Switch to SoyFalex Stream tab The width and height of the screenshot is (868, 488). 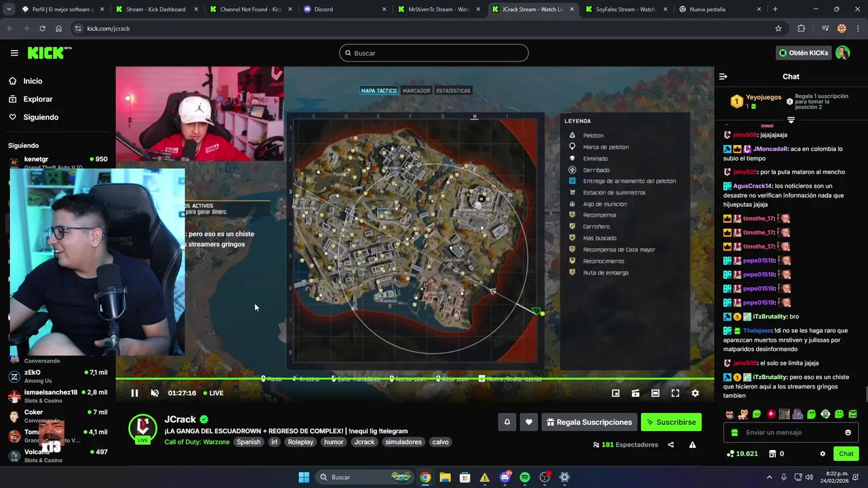pos(625,9)
